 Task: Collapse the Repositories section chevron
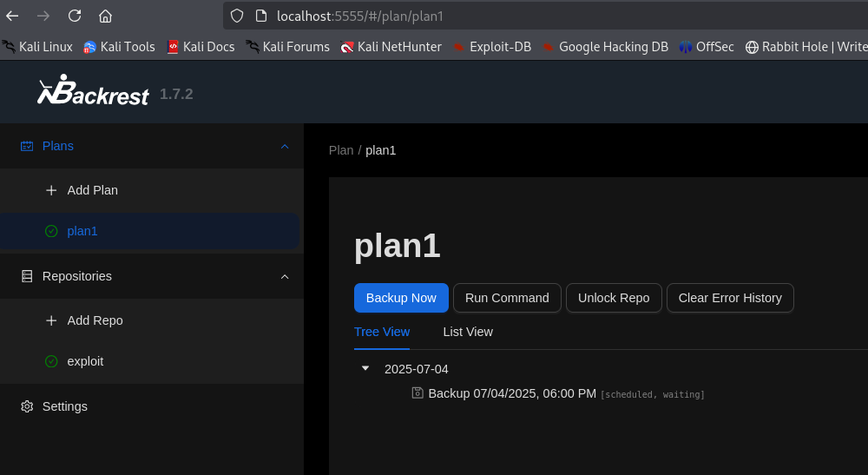[285, 276]
